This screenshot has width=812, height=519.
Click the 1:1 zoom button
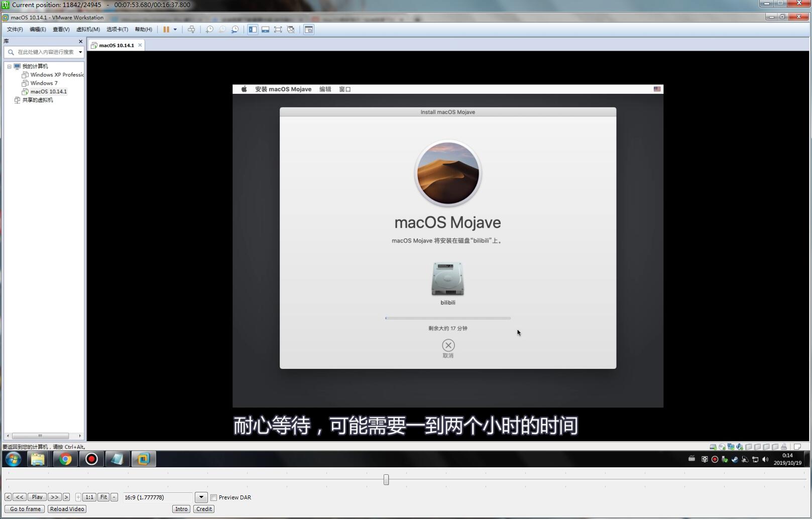click(89, 497)
